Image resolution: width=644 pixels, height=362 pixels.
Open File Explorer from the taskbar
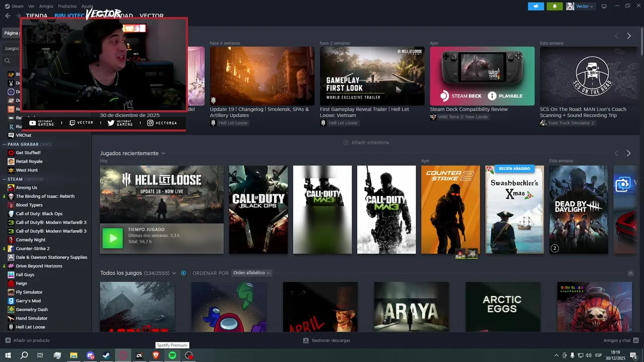pos(73,355)
